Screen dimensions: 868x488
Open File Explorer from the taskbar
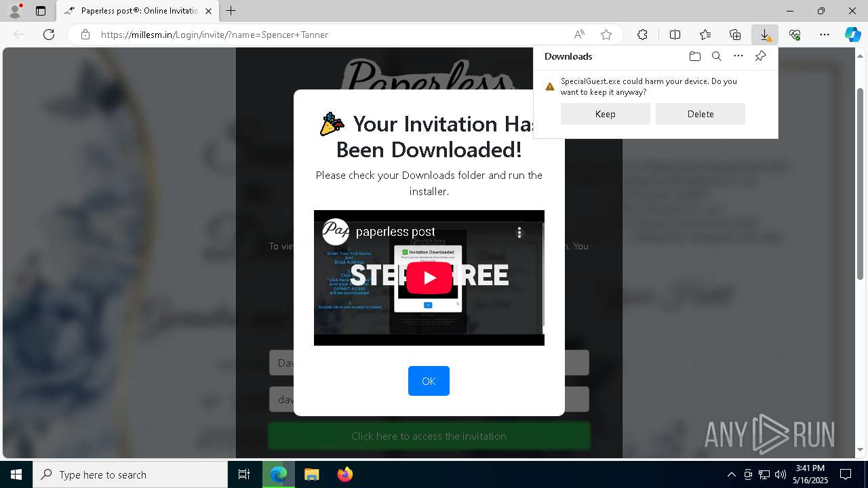(x=311, y=474)
